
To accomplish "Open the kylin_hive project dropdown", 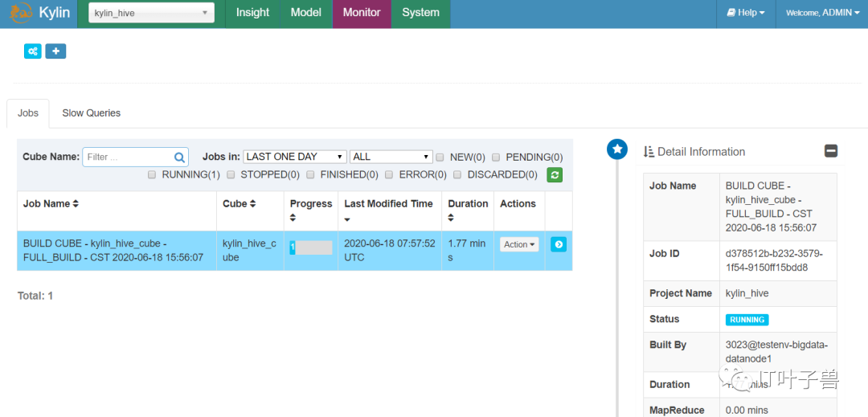I will pyautogui.click(x=151, y=13).
